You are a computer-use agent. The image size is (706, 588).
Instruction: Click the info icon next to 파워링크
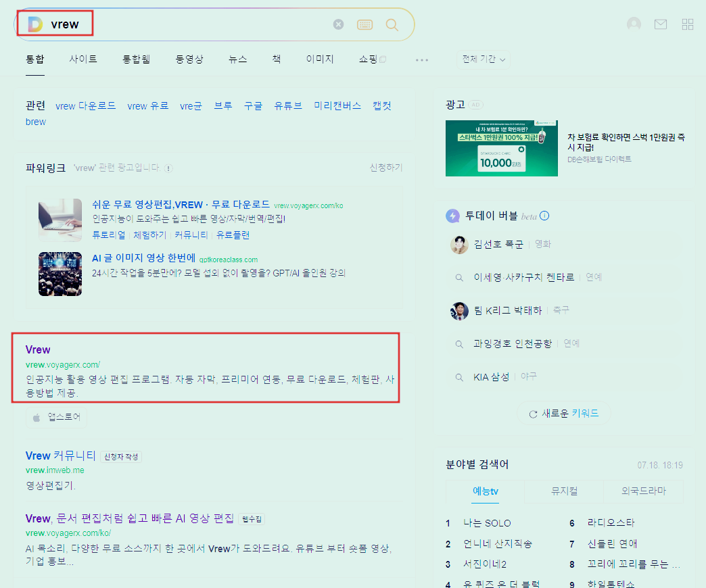(168, 168)
